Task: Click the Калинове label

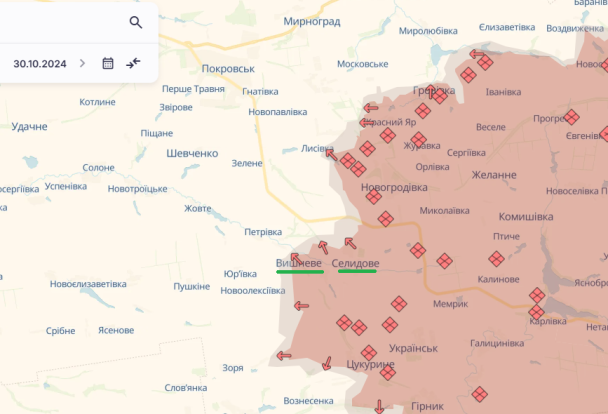Action: tap(498, 279)
